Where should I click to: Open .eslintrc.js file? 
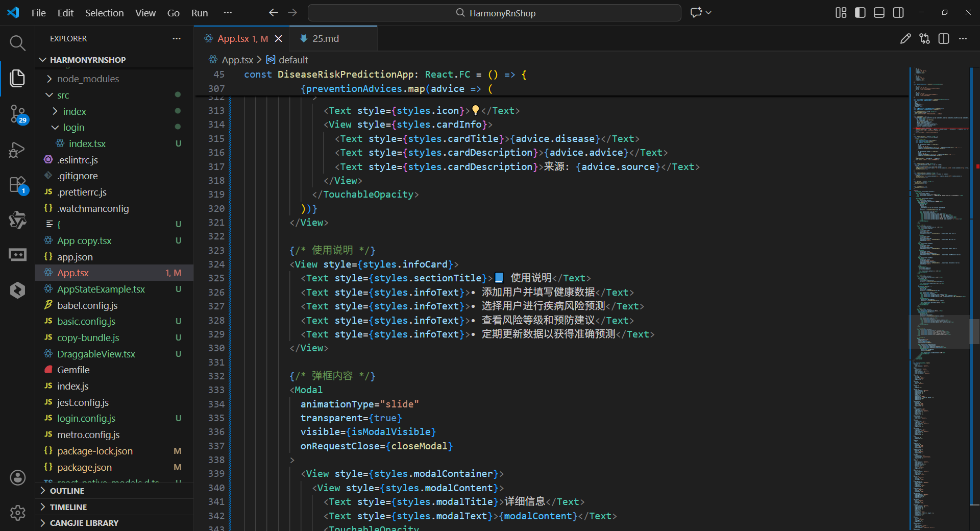(x=114, y=160)
